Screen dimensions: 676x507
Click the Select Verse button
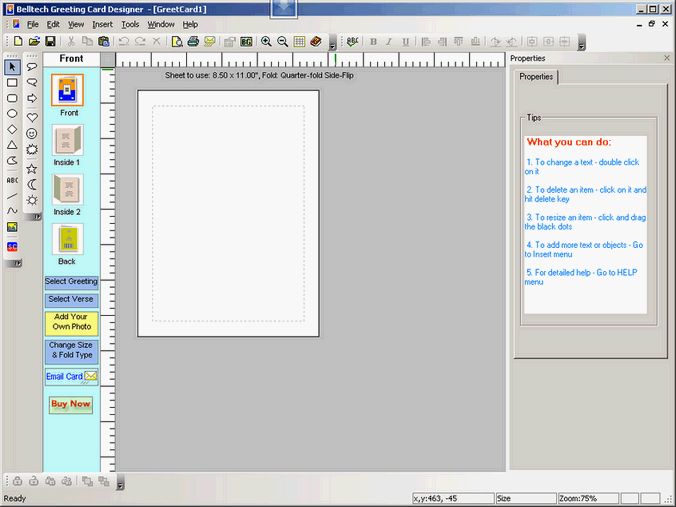(72, 300)
